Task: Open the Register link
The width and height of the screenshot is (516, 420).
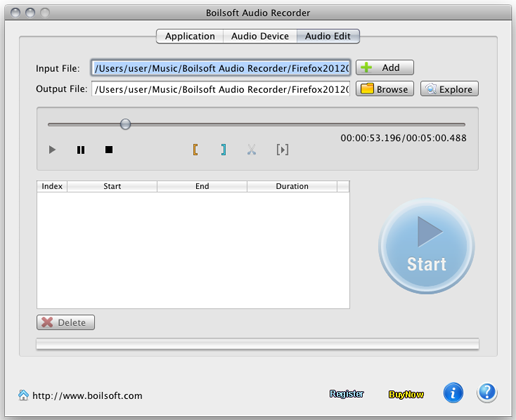Action: (x=347, y=394)
